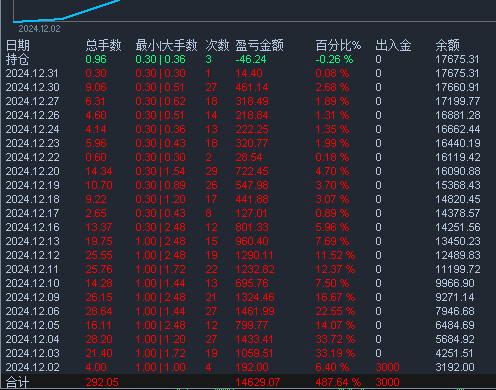The height and width of the screenshot is (390, 496).
Task: Click profit value 461.14 for 2024.12.30
Action: click(252, 87)
